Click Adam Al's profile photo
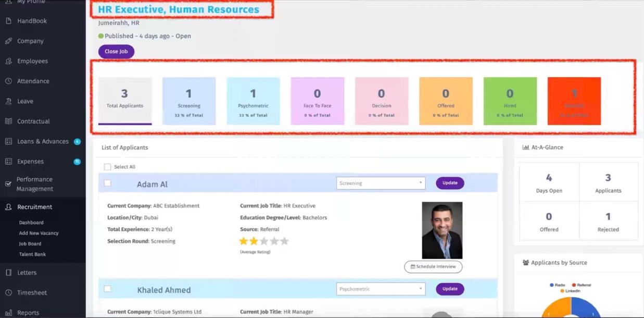Viewport: 644px width, 318px height. tap(442, 230)
